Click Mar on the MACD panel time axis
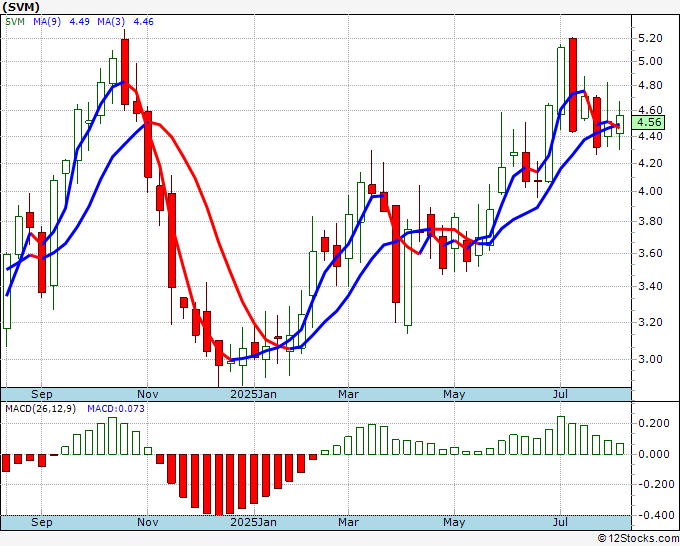This screenshot has height=546, width=680. [349, 522]
